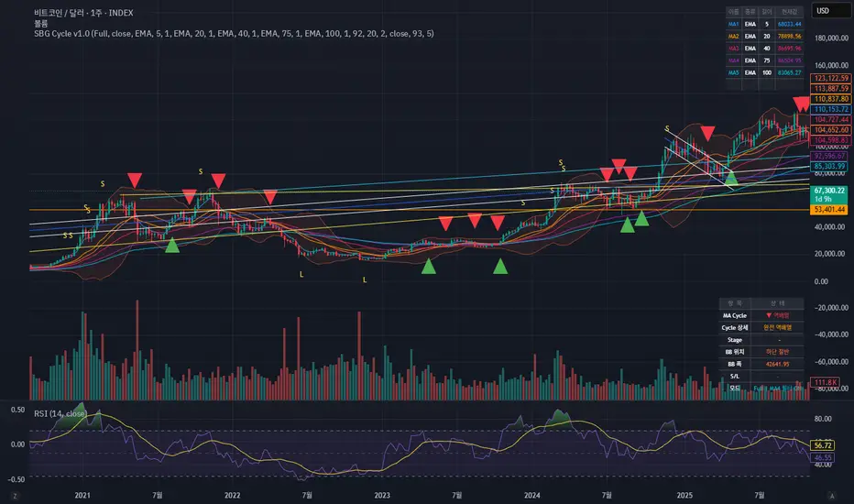The width and height of the screenshot is (854, 504).
Task: Click the 20,000.00 price axis label
Action: click(829, 254)
